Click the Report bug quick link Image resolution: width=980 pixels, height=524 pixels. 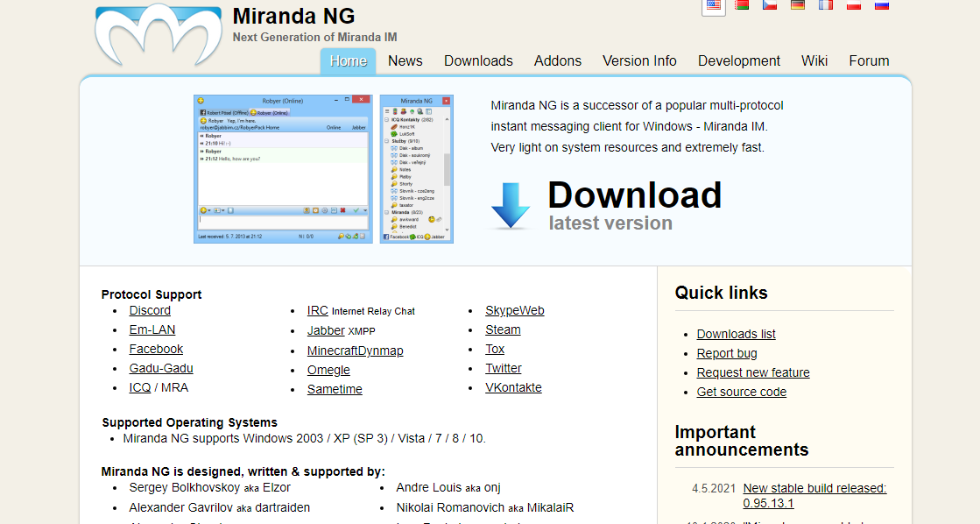pos(727,354)
